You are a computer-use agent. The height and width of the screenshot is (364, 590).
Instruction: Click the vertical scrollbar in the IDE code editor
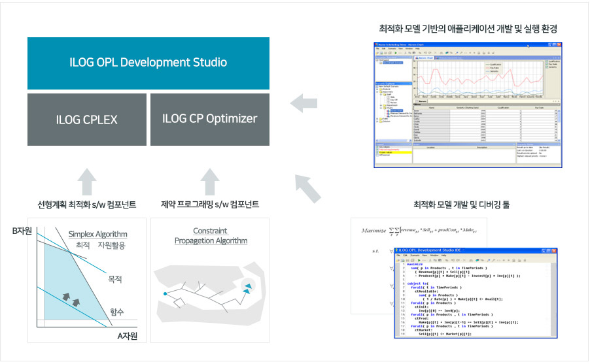pos(553,299)
